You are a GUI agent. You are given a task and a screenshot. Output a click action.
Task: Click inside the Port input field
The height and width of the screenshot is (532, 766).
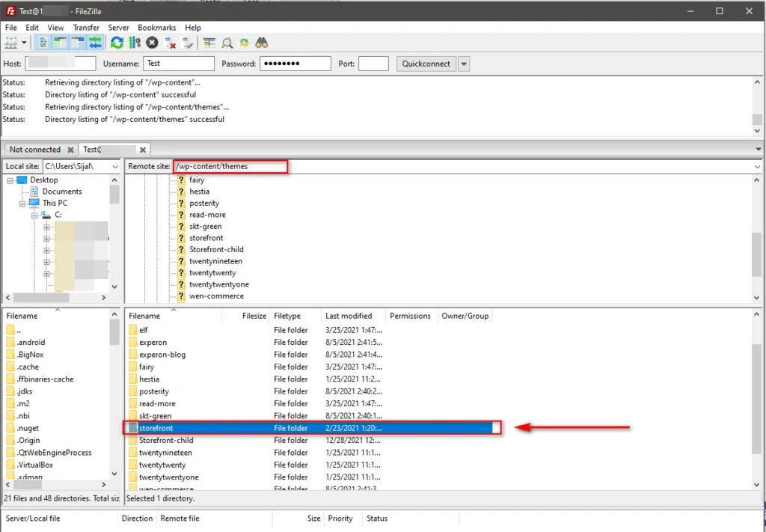pos(373,64)
